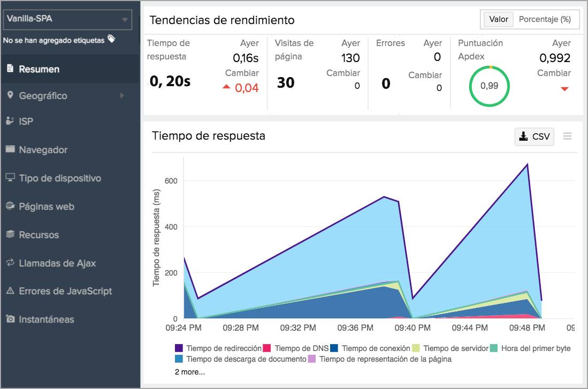Screen dimensions: 588x389
Task: Click the 'Errores' metric label
Action: (391, 43)
